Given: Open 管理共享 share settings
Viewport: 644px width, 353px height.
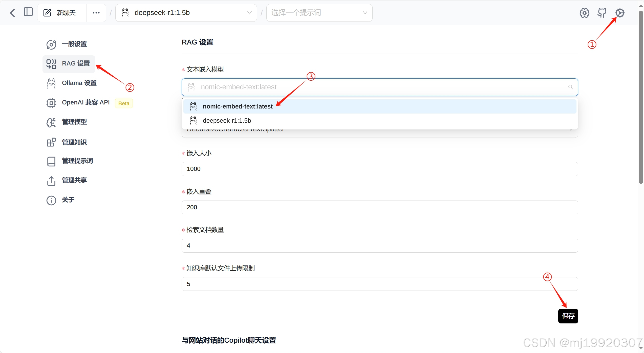Looking at the screenshot, I should pyautogui.click(x=74, y=180).
